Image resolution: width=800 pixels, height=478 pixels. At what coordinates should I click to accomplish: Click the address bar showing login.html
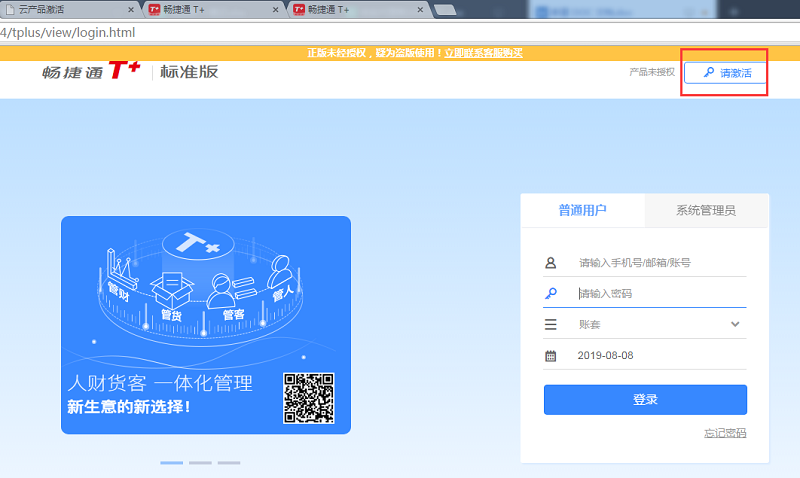400,33
